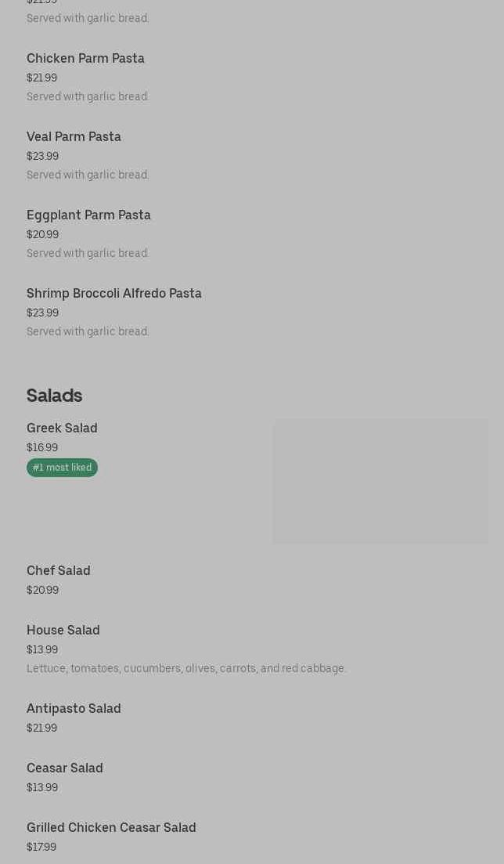This screenshot has width=504, height=864.
Task: Click the Salads section heading
Action: coord(54,396)
